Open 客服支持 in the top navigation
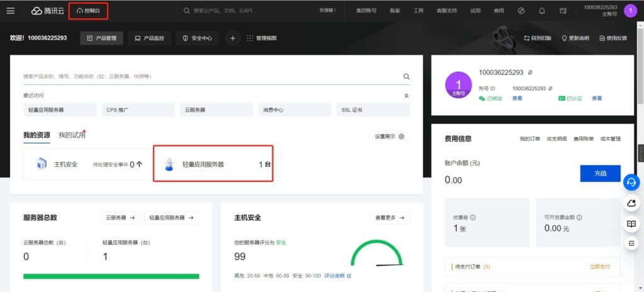This screenshot has height=292, width=644. [x=447, y=11]
